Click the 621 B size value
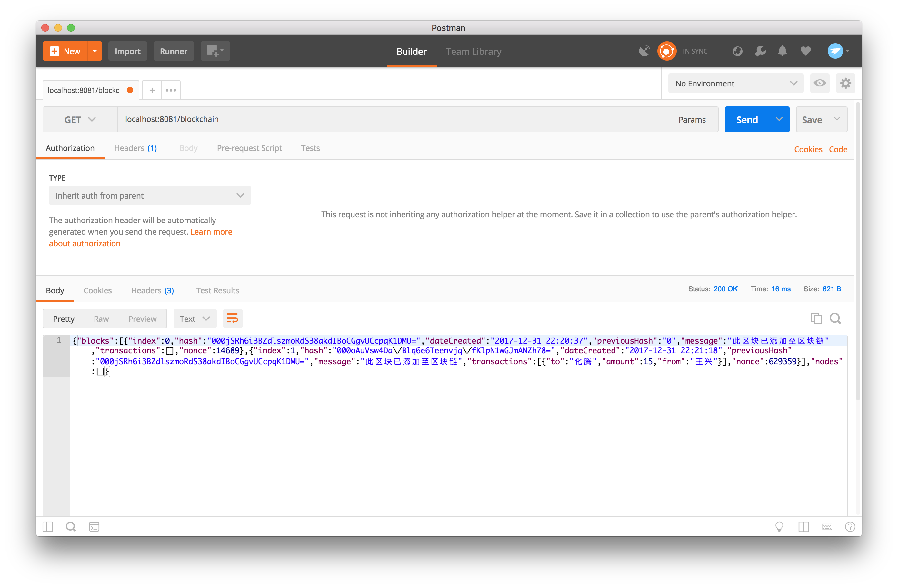This screenshot has width=898, height=588. 832,289
